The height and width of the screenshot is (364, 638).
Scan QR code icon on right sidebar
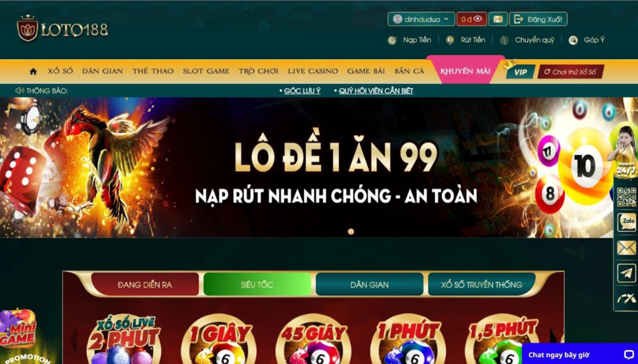627,197
